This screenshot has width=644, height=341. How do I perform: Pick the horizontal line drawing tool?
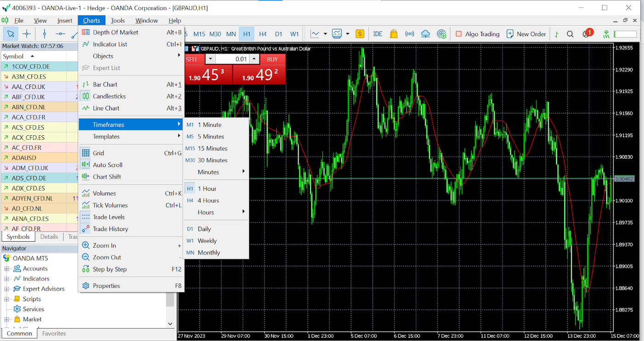60,34
